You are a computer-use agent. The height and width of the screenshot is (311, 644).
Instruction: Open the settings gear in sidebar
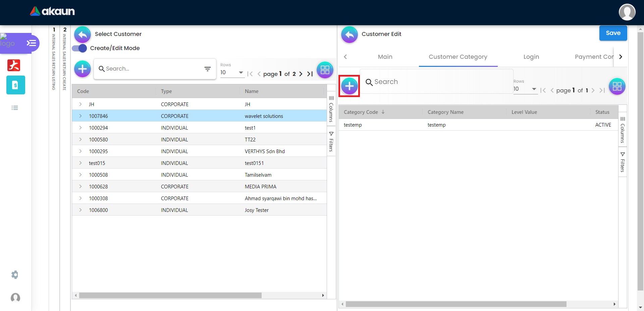click(x=15, y=275)
